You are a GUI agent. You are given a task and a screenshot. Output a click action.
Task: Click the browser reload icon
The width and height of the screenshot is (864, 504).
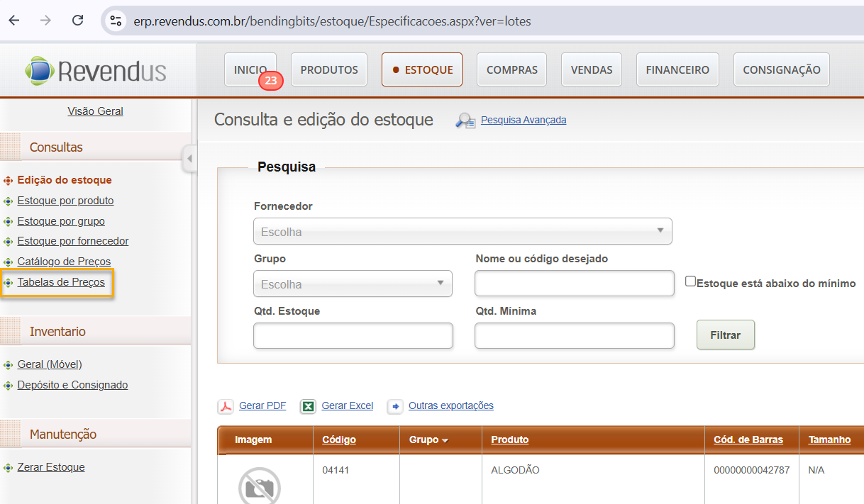(x=78, y=21)
